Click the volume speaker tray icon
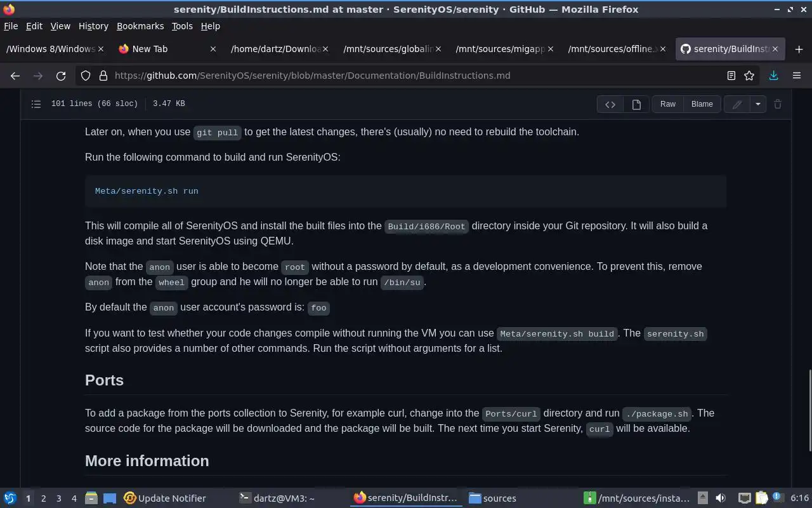 point(720,498)
